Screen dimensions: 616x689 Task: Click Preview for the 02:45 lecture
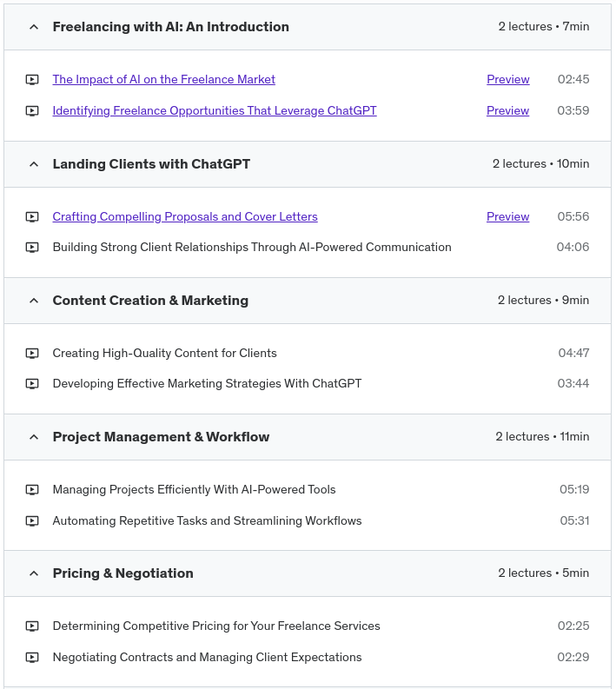(x=507, y=80)
